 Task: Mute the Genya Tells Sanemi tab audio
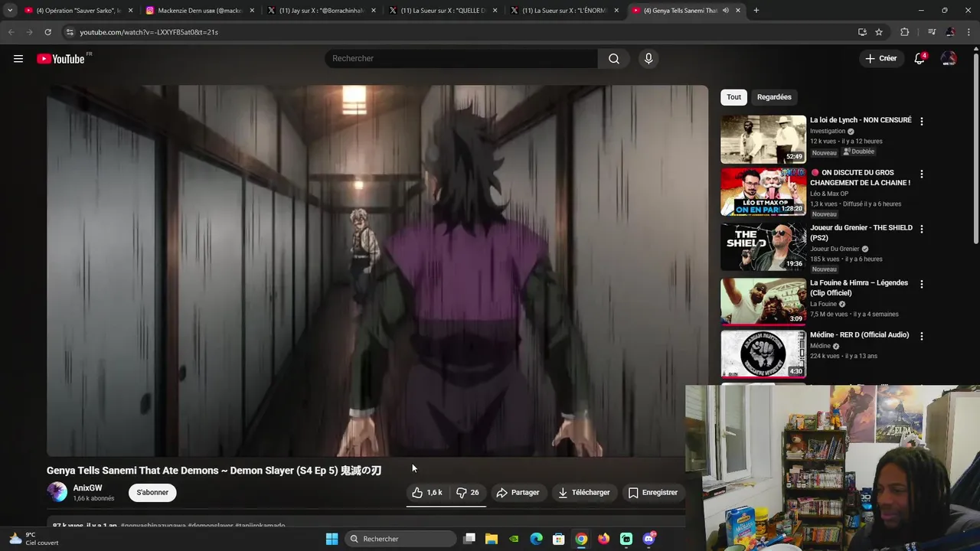(725, 11)
